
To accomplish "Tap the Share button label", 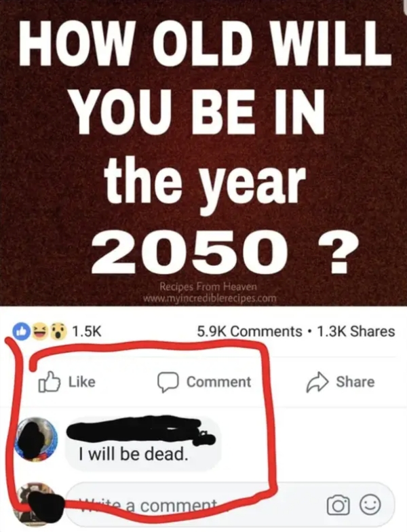I will tap(355, 381).
